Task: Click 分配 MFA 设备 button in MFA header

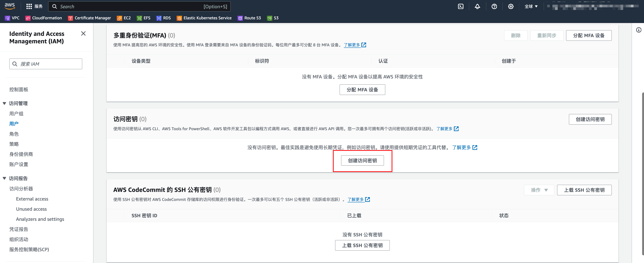Action: (588, 35)
